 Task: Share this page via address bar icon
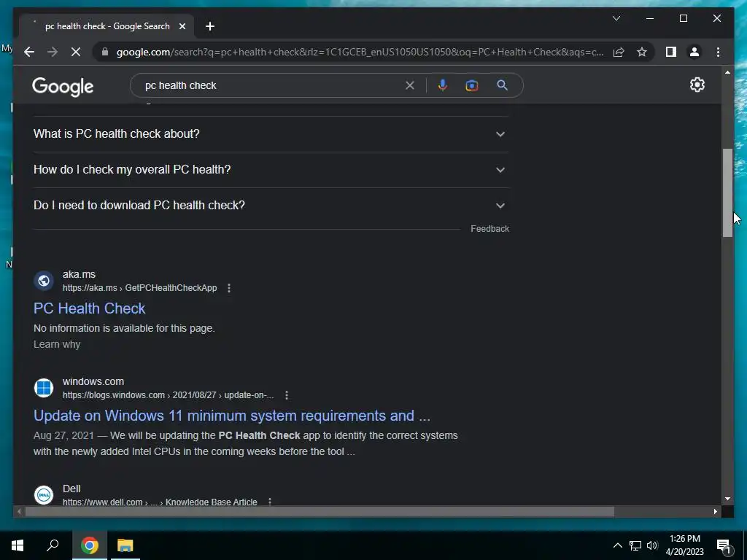(619, 52)
